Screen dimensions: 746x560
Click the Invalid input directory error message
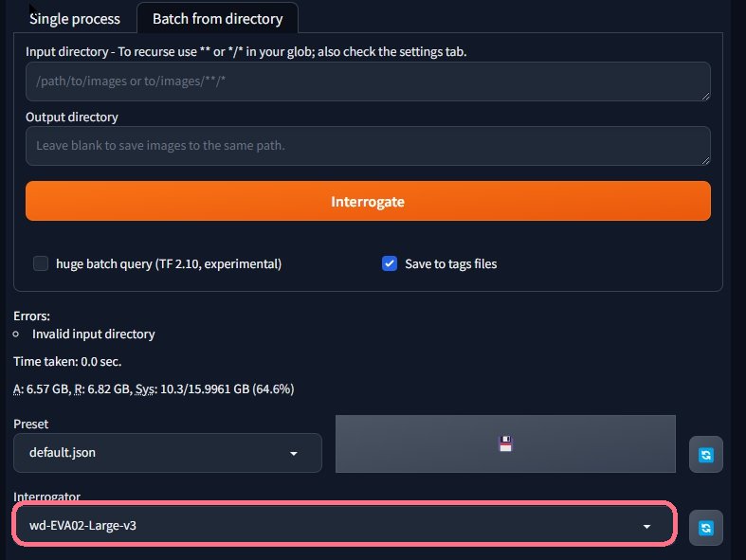[93, 334]
